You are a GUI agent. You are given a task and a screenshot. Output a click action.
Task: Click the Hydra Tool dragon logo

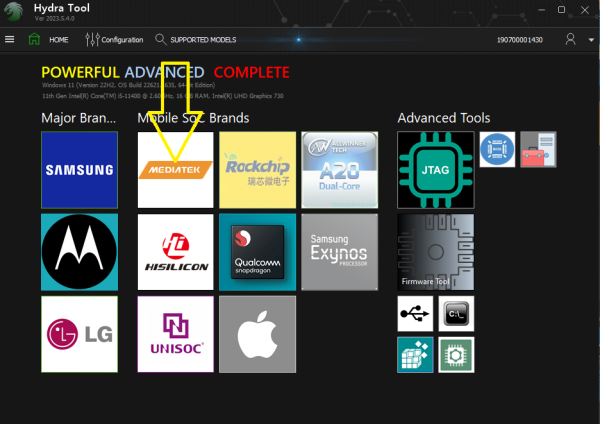coord(14,11)
